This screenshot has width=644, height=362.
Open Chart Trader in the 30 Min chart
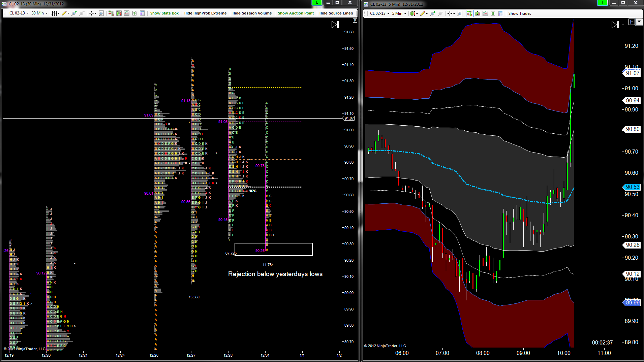(x=111, y=13)
